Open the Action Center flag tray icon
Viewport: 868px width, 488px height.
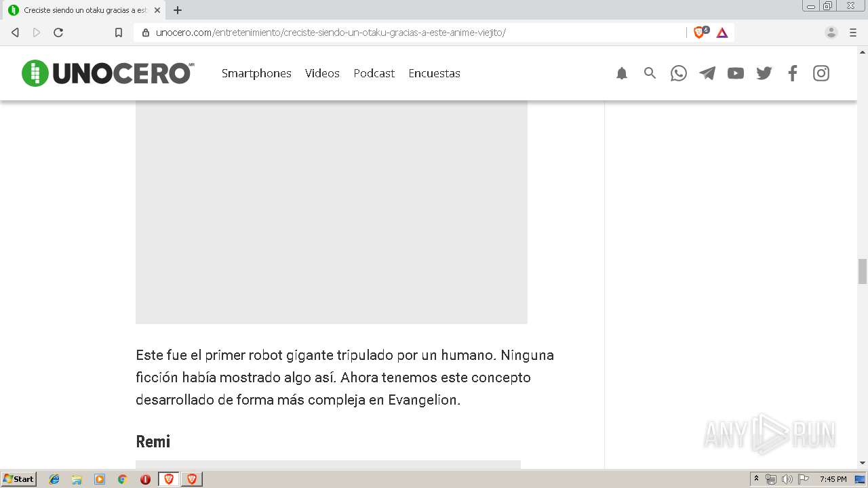(804, 479)
